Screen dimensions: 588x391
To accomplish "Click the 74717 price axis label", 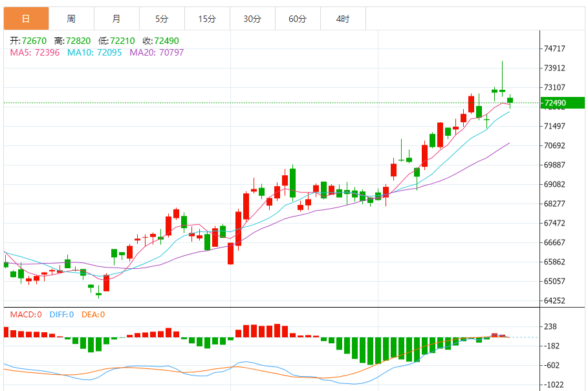I will pyautogui.click(x=554, y=48).
